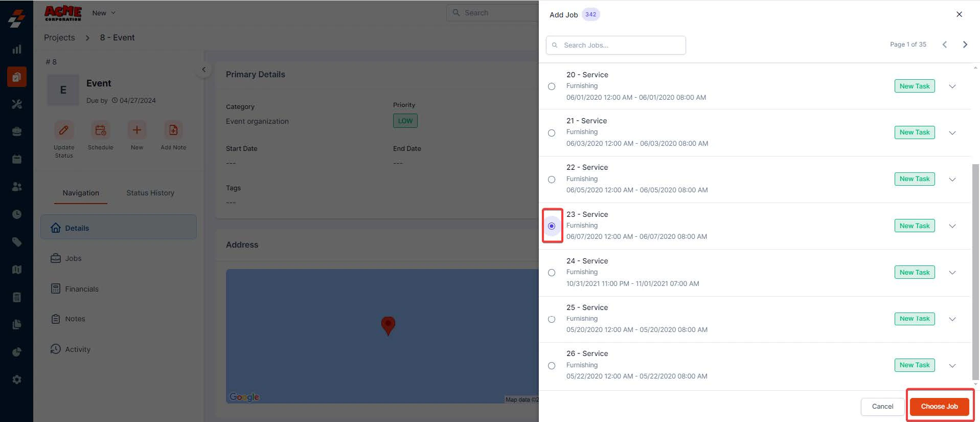Select radio button for 20 - Service
This screenshot has width=980, height=422.
coord(552,86)
